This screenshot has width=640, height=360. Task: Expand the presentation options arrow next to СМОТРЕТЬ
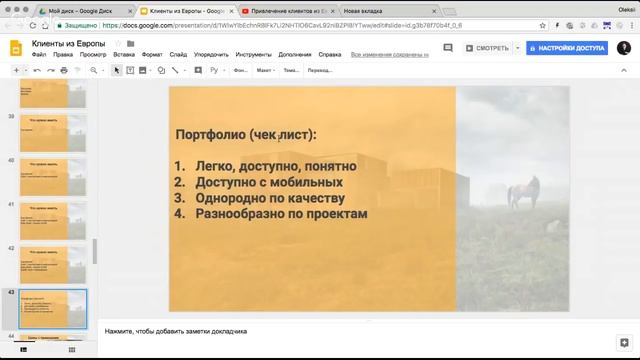click(518, 48)
